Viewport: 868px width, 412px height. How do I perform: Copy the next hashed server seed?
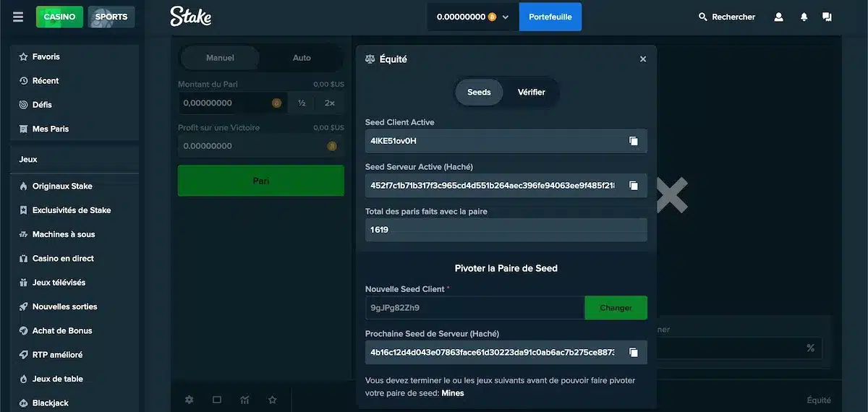coord(634,352)
